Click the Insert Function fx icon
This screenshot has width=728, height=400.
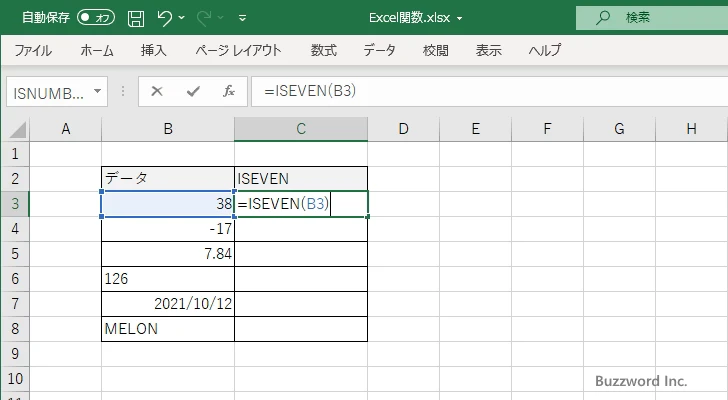(228, 91)
